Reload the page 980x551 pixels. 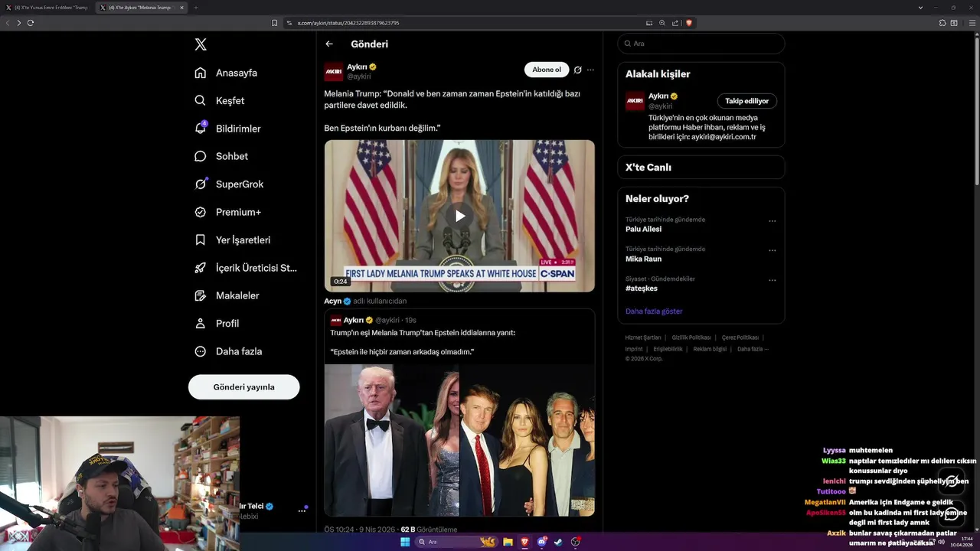click(x=31, y=23)
